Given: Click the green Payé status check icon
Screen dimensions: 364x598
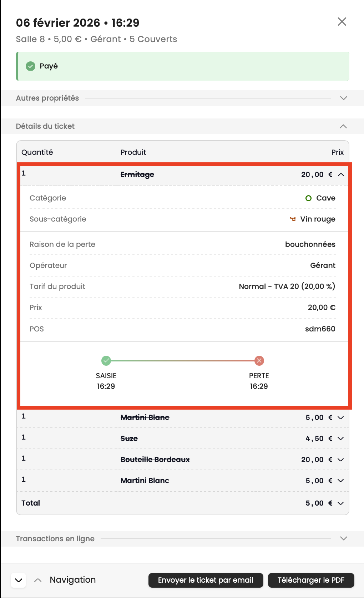Looking at the screenshot, I should (x=31, y=66).
